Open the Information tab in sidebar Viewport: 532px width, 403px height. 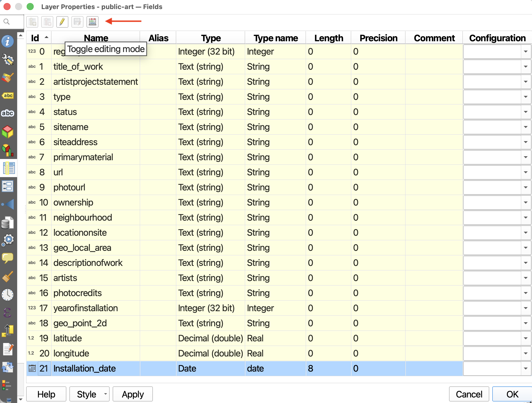(8, 41)
